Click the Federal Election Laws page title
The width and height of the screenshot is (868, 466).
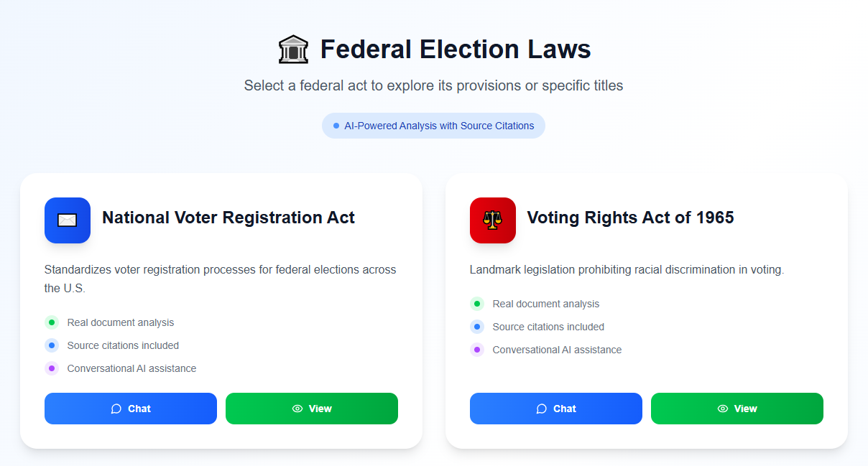[456, 50]
